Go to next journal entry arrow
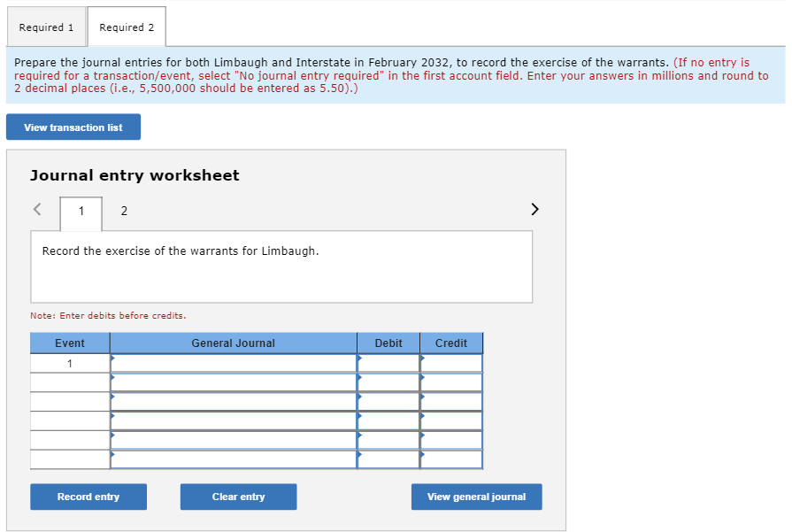This screenshot has height=532, width=792. (x=534, y=209)
